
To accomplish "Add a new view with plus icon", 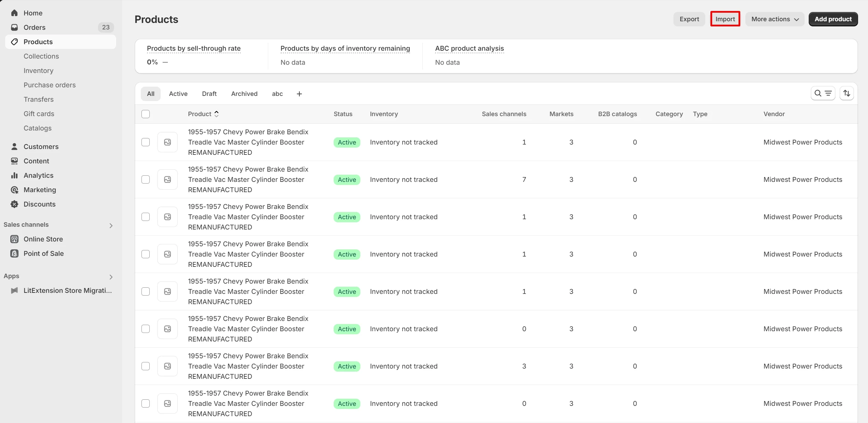I will [299, 94].
